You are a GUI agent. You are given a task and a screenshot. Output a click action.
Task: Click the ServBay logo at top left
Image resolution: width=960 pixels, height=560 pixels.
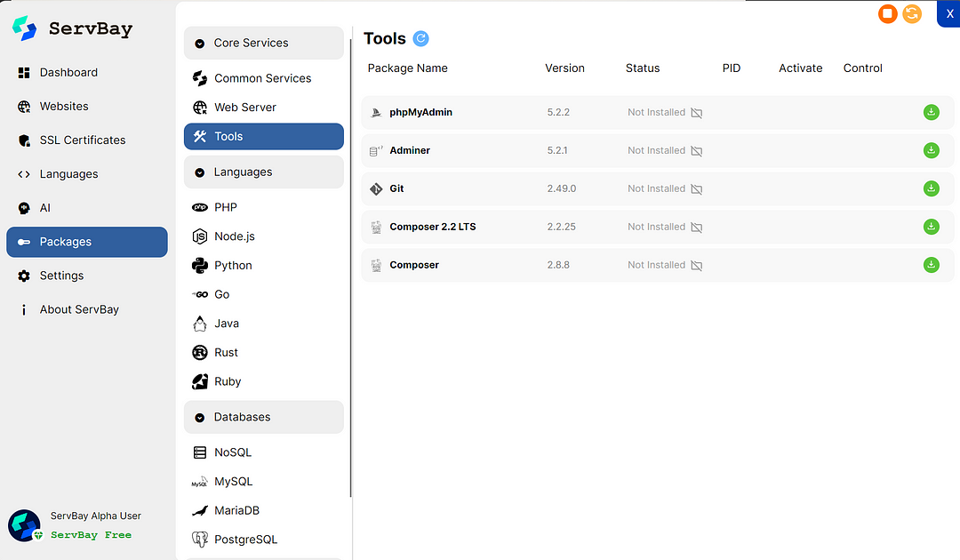25,28
